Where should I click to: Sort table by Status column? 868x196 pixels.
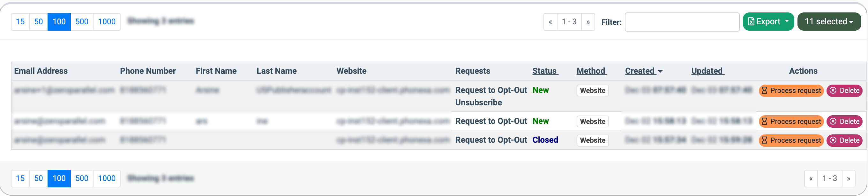(544, 71)
